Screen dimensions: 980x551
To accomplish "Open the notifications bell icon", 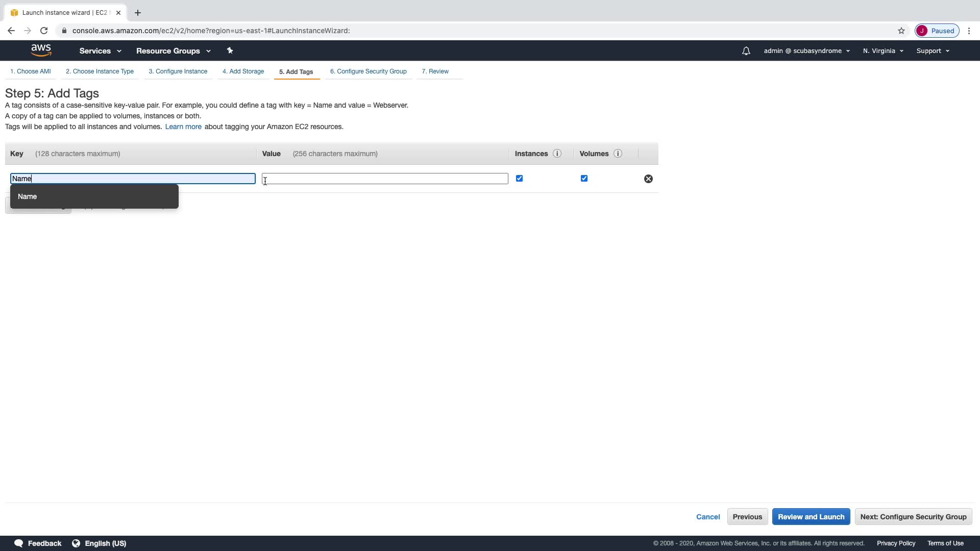I will pyautogui.click(x=746, y=51).
